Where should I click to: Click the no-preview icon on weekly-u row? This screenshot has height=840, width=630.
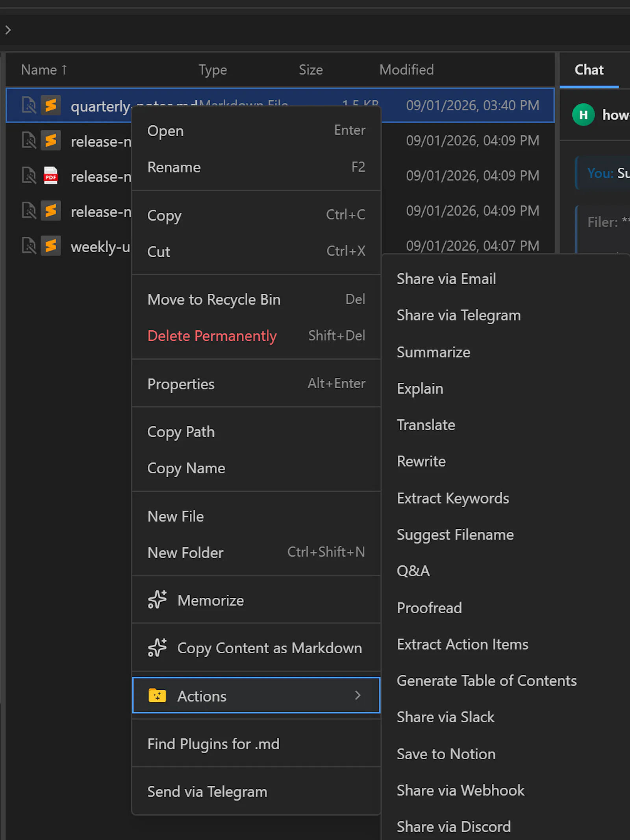point(29,246)
